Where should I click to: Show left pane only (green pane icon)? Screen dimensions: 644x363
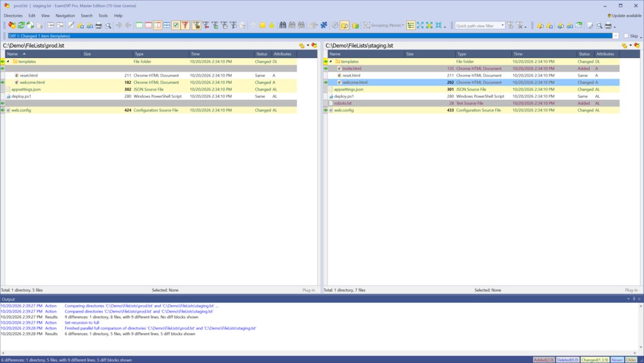[139, 26]
